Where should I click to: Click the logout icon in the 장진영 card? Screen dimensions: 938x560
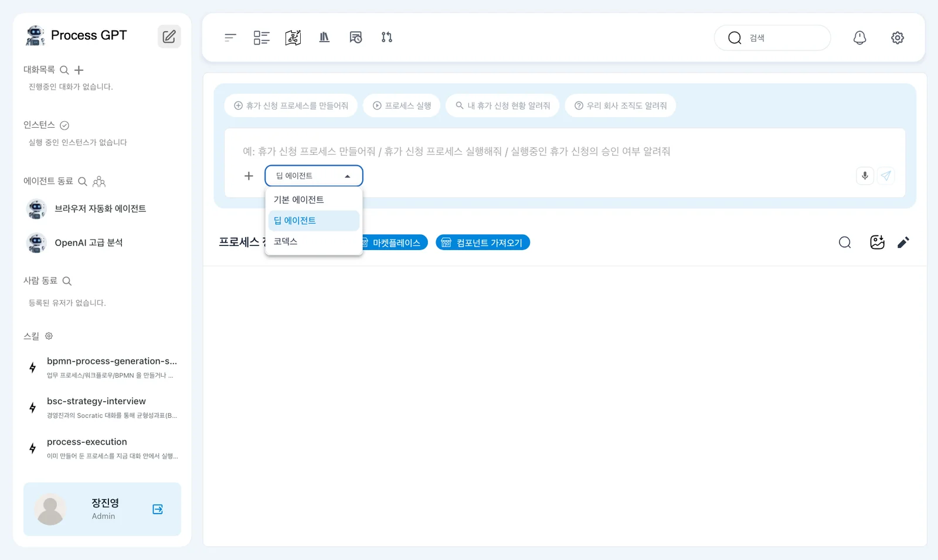[x=158, y=509]
